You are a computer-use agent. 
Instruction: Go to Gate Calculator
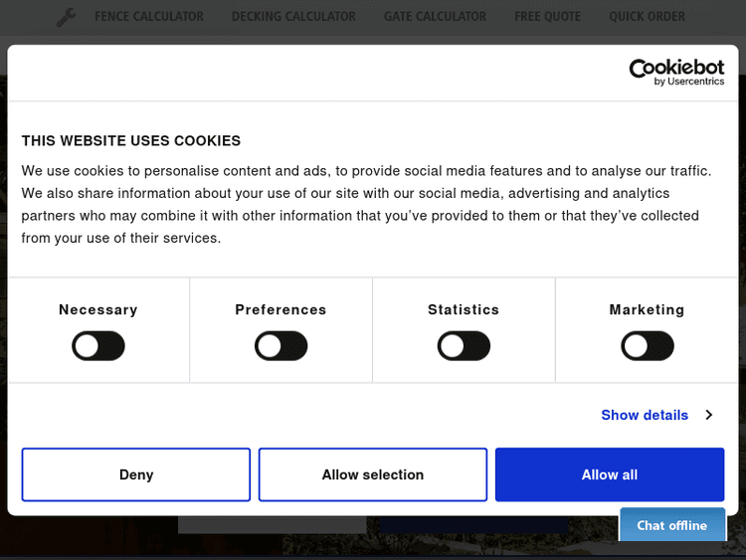[x=435, y=17]
